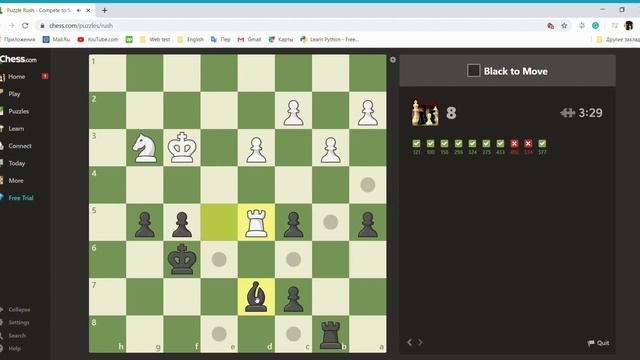Viewport: 640px width, 360px height.
Task: Open sidebar Help
Action: pyautogui.click(x=14, y=349)
